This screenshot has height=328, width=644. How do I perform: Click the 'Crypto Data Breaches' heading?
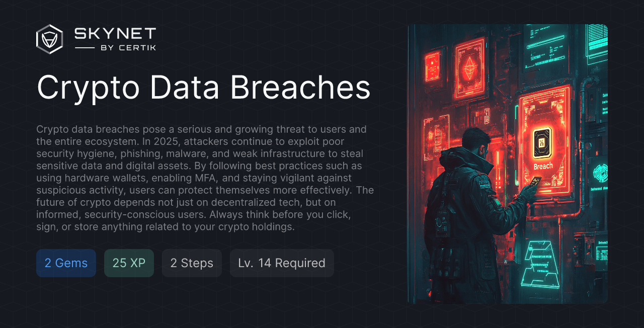point(203,89)
